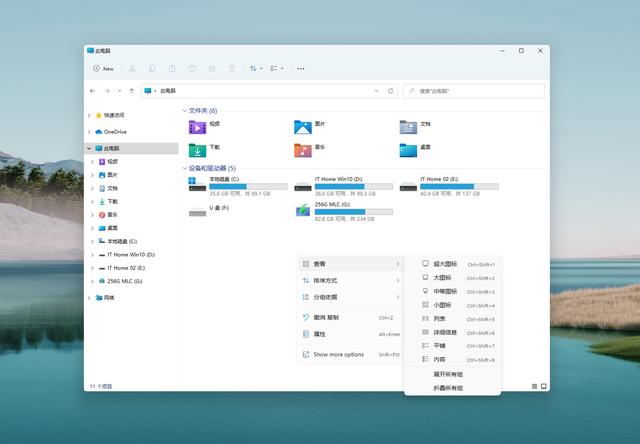The image size is (640, 444).
Task: Select 超大图标 extra large icons view
Action: (443, 264)
